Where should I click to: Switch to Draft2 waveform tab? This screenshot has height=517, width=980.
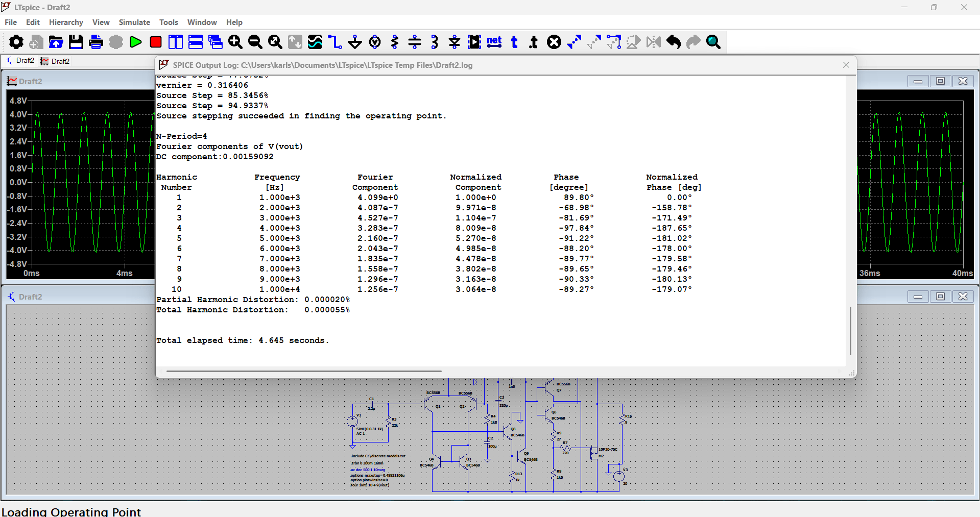pos(55,61)
